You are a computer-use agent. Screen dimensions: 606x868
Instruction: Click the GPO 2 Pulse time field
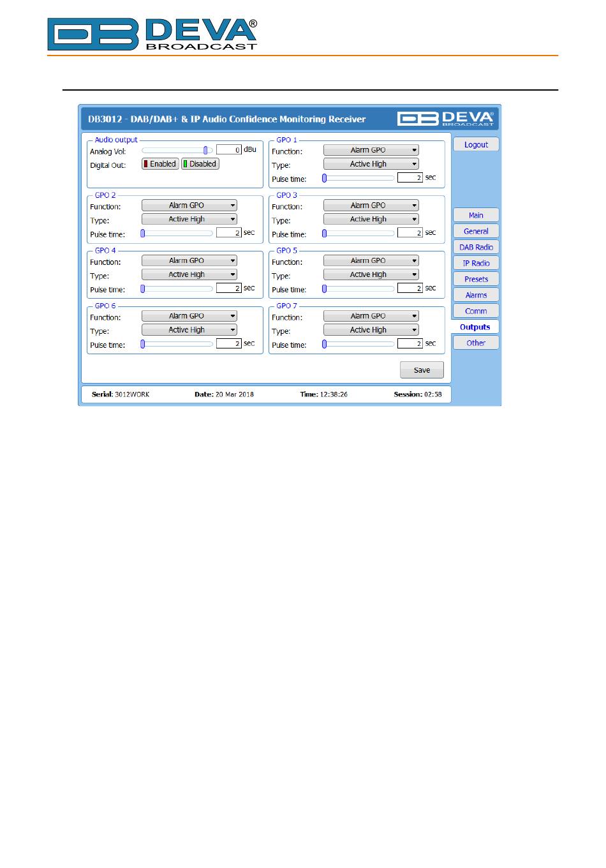(229, 233)
